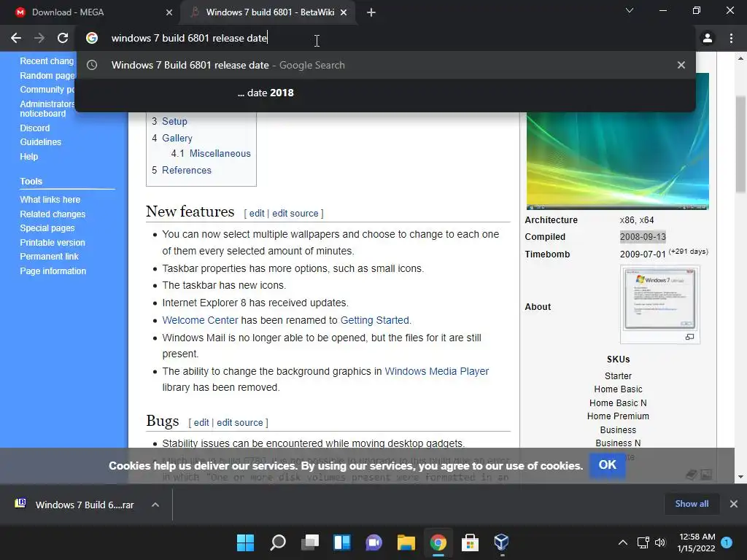The image size is (747, 560).
Task: Open File Explorer from taskbar
Action: (406, 542)
